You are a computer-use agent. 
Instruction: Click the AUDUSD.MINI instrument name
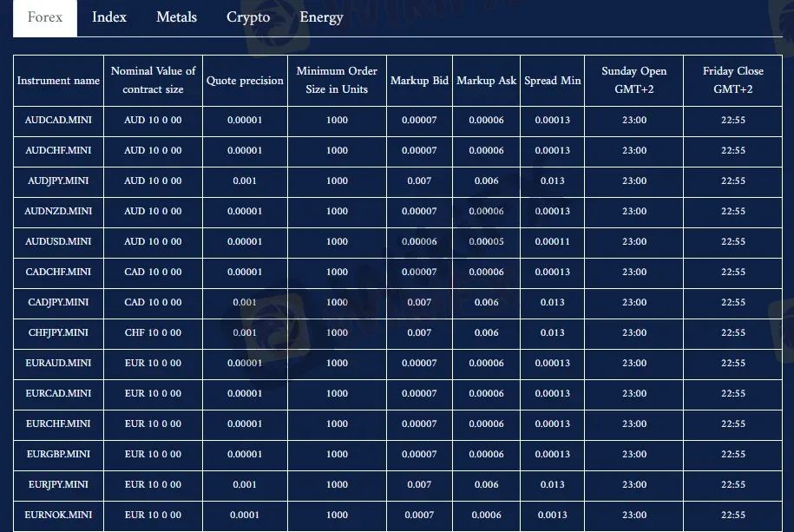click(x=58, y=241)
